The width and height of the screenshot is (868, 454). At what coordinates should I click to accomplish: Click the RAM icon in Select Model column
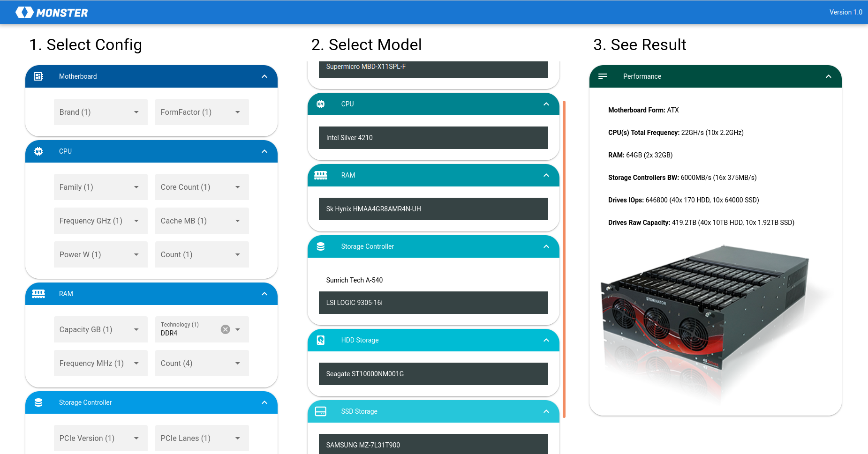tap(321, 175)
